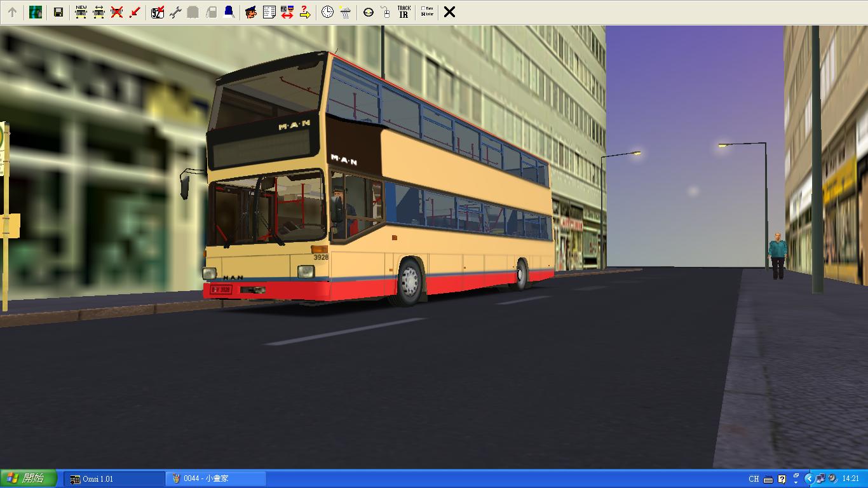The width and height of the screenshot is (868, 488).
Task: Click the blue emergency light icon
Action: (229, 12)
